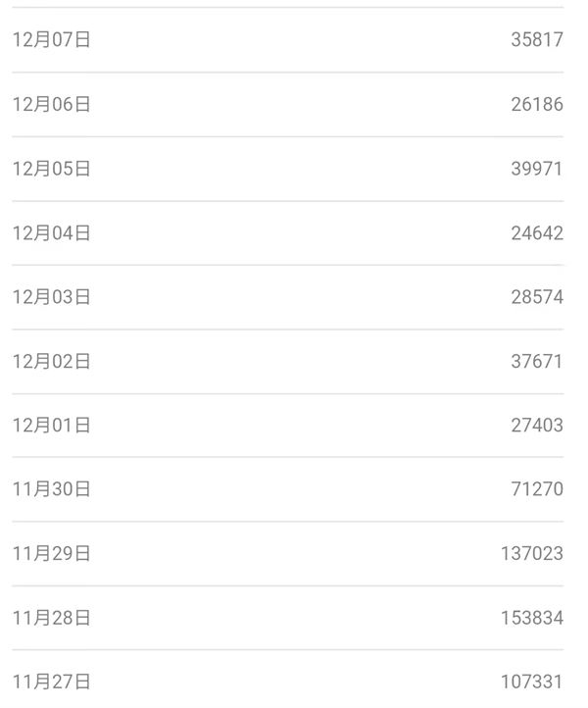Click the 12月02日 date label

point(51,362)
